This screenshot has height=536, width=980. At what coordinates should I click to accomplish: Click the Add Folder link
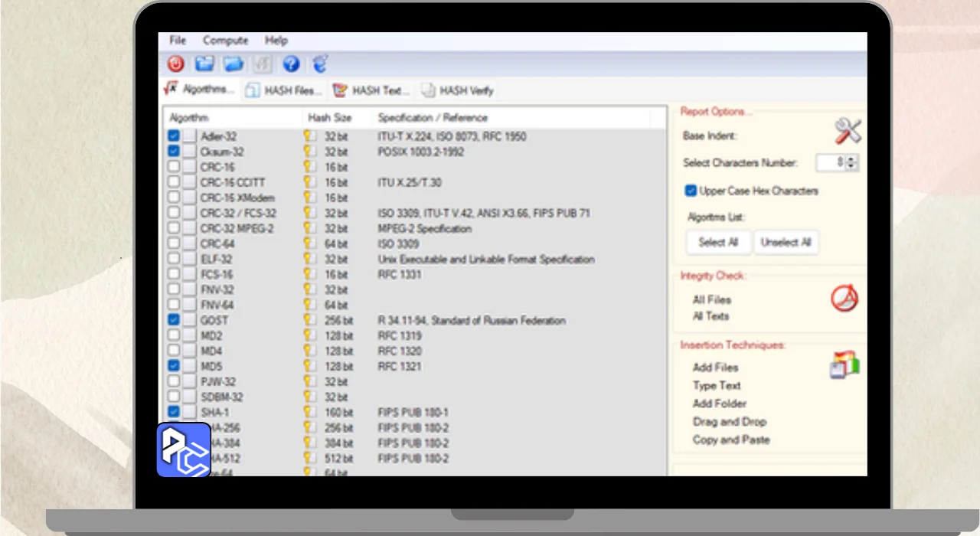tap(719, 404)
